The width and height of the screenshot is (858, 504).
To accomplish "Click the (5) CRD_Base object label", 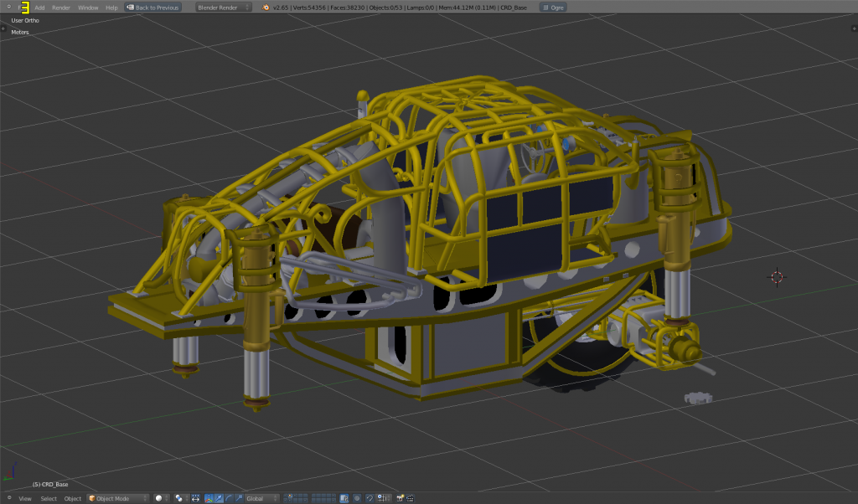I will click(50, 484).
